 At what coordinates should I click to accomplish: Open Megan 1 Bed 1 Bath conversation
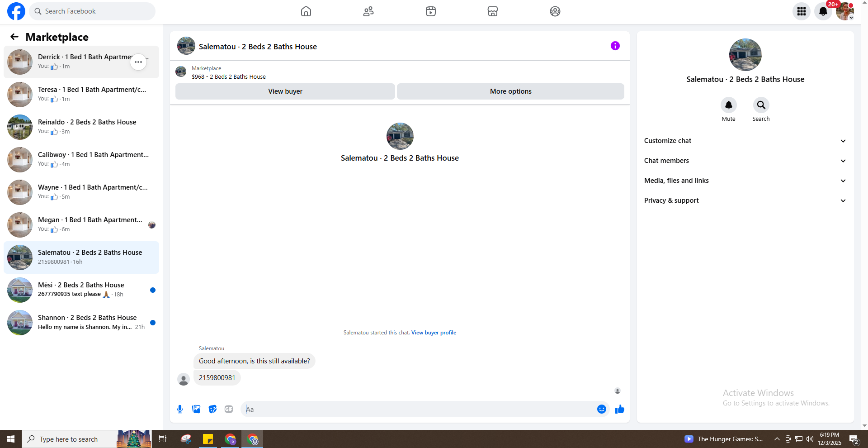tap(81, 225)
